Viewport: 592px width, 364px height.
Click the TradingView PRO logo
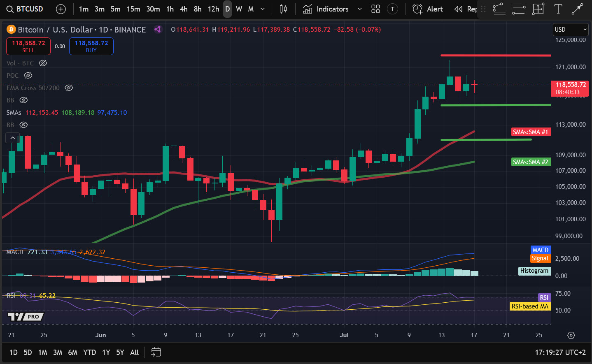(26, 317)
